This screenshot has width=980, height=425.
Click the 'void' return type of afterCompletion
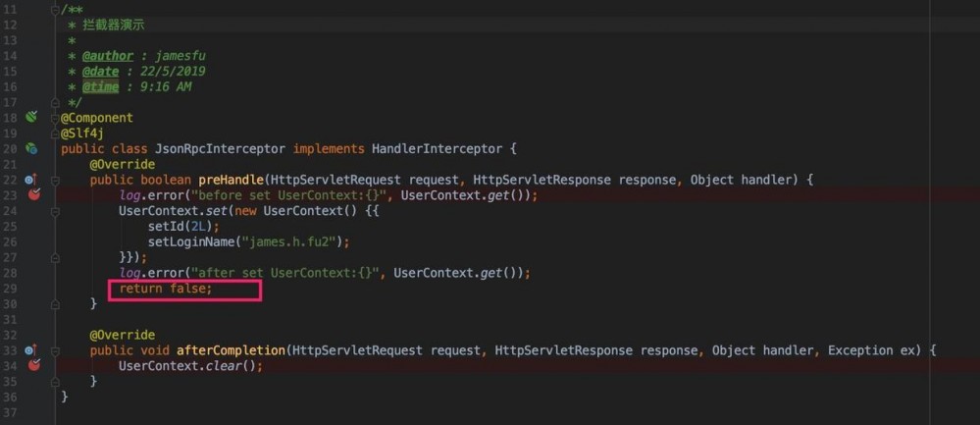[155, 350]
